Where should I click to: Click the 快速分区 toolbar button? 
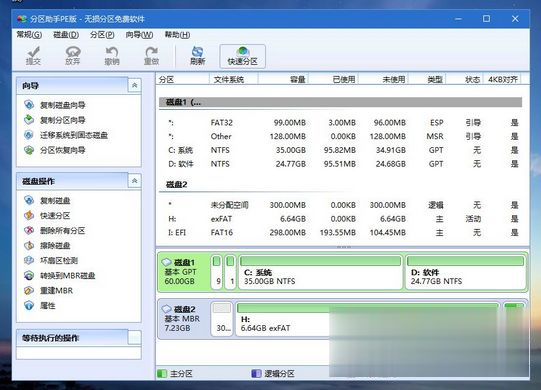coord(242,56)
